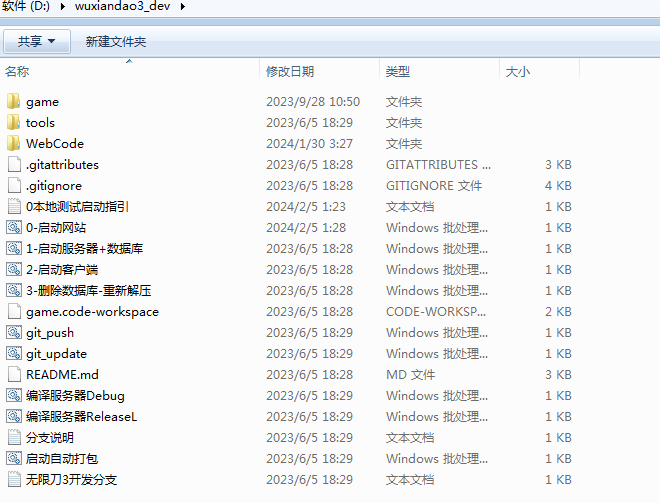The image size is (660, 503).
Task: Open the 共享 dropdown menu
Action: click(x=37, y=41)
